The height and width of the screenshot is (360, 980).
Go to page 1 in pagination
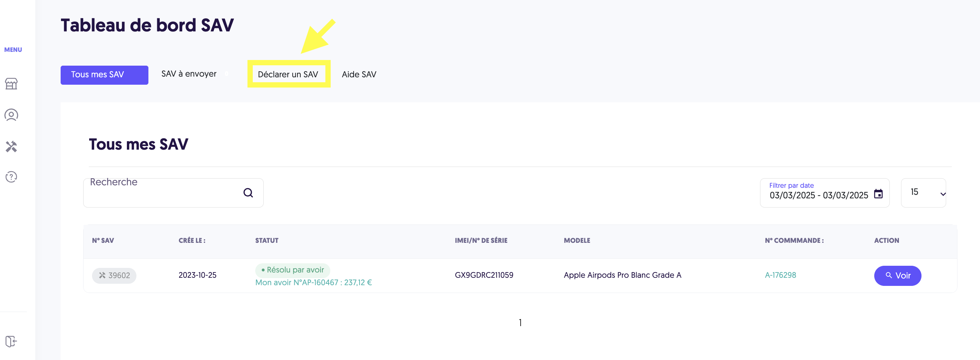click(520, 323)
